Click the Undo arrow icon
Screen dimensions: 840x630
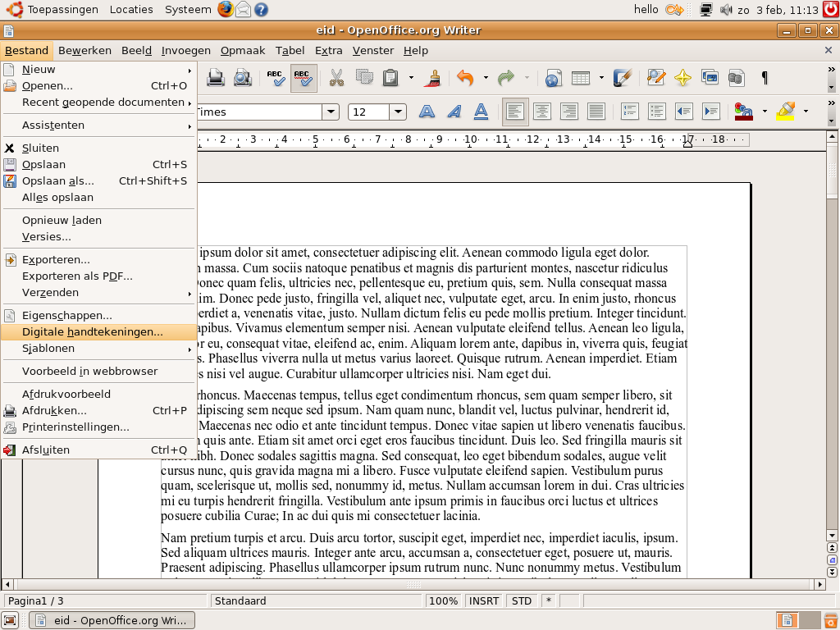(465, 78)
